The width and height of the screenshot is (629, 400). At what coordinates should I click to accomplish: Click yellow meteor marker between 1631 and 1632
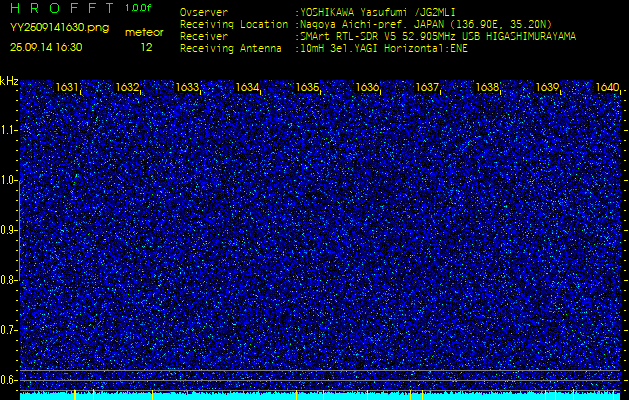pyautogui.click(x=93, y=394)
